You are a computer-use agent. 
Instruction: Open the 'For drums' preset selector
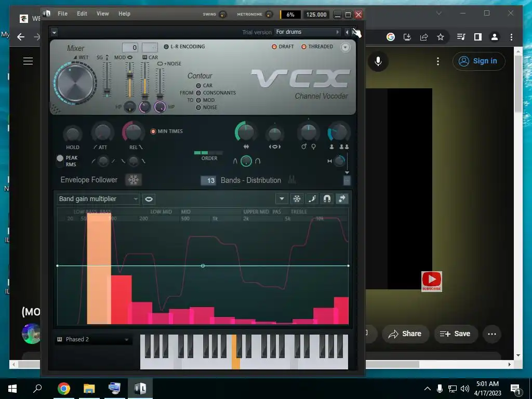307,32
